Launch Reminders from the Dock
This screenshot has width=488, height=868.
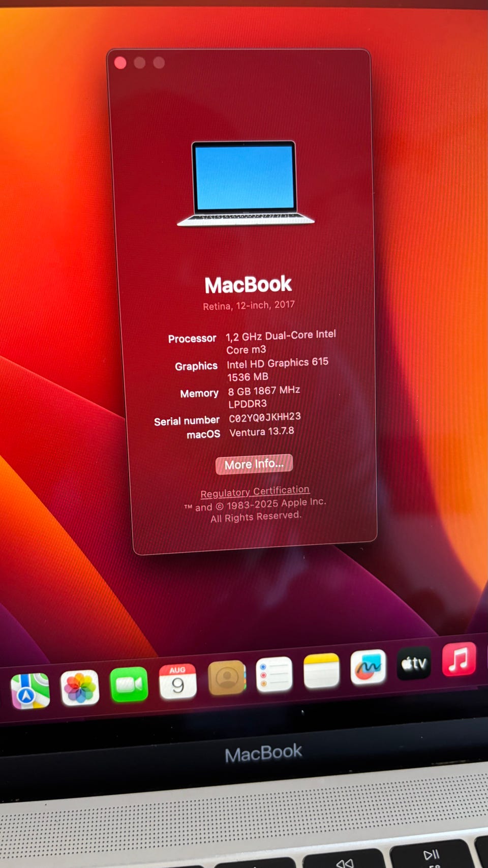274,674
